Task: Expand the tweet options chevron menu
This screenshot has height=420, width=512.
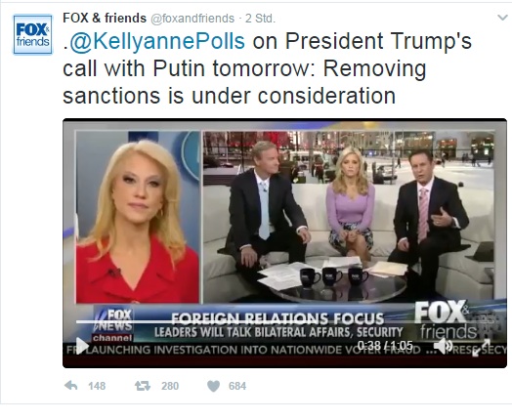Action: 502,18
